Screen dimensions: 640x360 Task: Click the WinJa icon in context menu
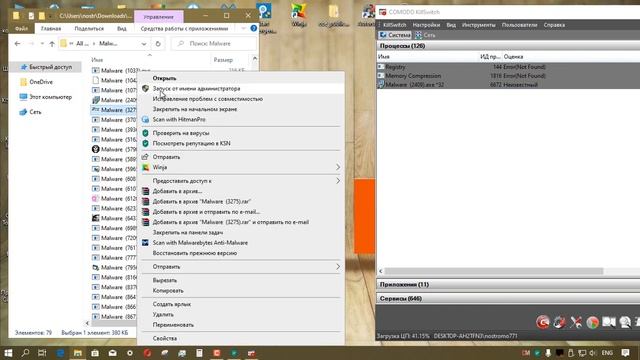click(x=145, y=167)
